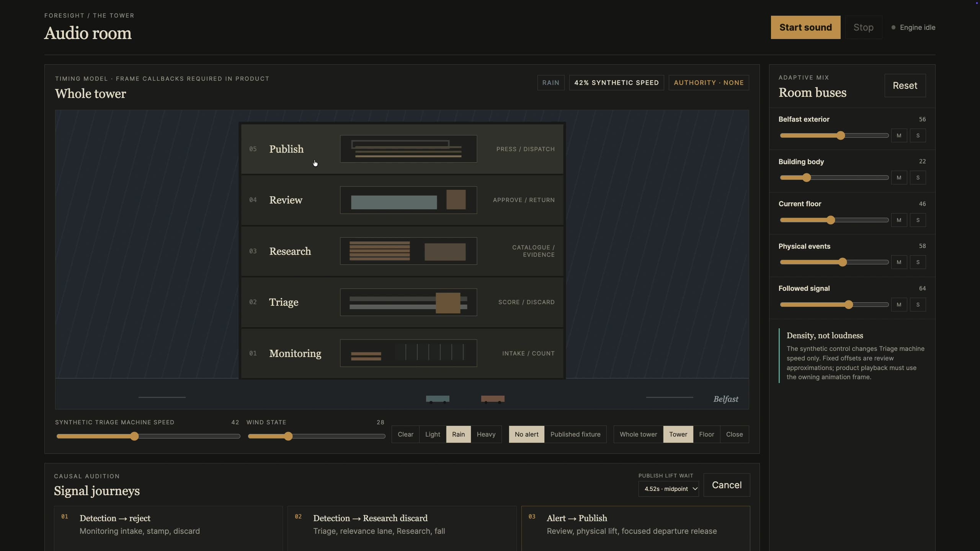Select Rain weather option
Image resolution: width=980 pixels, height=551 pixels.
pos(458,434)
